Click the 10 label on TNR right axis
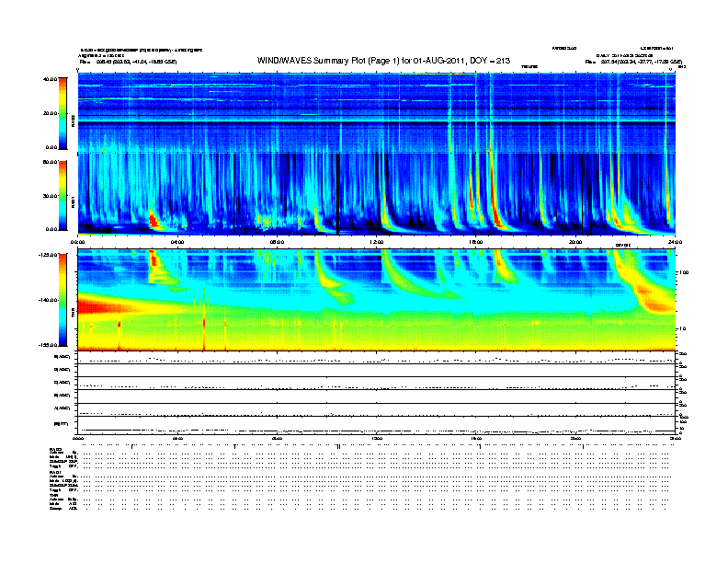The width and height of the screenshot is (728, 563). pos(682,329)
